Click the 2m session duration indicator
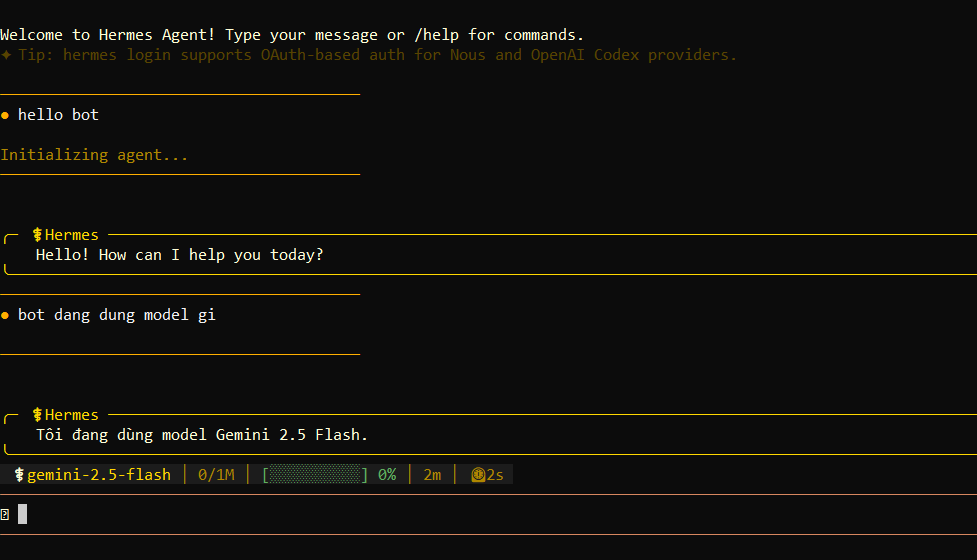 (x=432, y=475)
